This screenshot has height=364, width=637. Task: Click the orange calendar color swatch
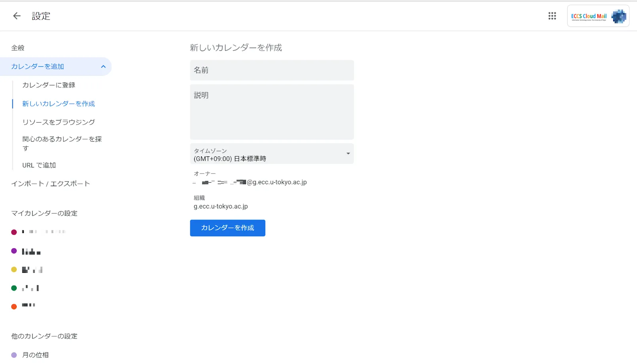(x=14, y=306)
